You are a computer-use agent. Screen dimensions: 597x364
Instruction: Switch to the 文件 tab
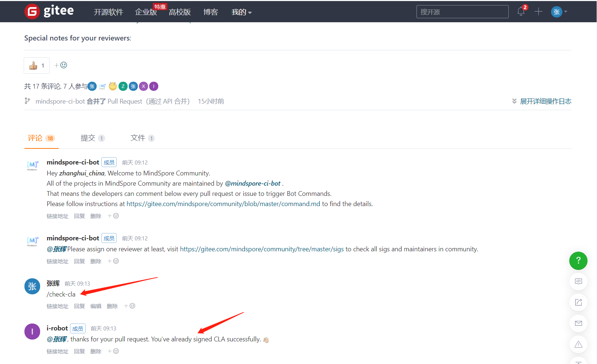[x=143, y=138]
